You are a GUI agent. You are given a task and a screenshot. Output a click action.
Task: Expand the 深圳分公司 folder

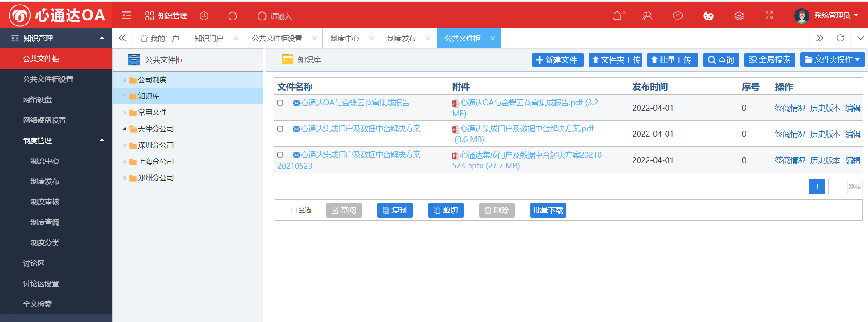pyautogui.click(x=125, y=145)
